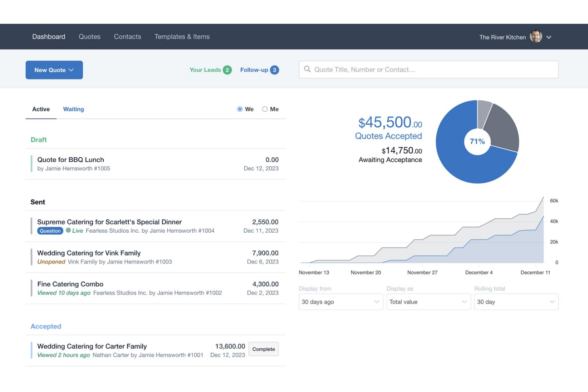The image size is (588, 392).
Task: Click Complete on the Carter Family wedding quote
Action: point(263,349)
